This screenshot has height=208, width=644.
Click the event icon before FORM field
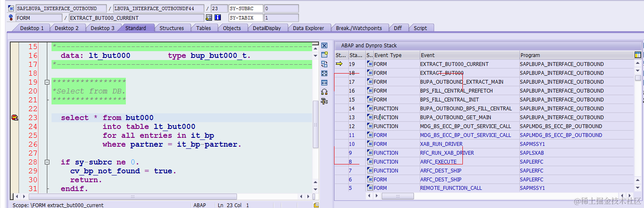click(11, 18)
